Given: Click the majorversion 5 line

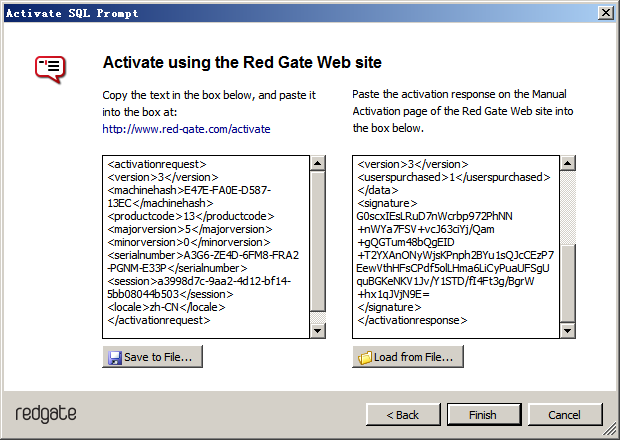Looking at the screenshot, I should click(190, 229).
